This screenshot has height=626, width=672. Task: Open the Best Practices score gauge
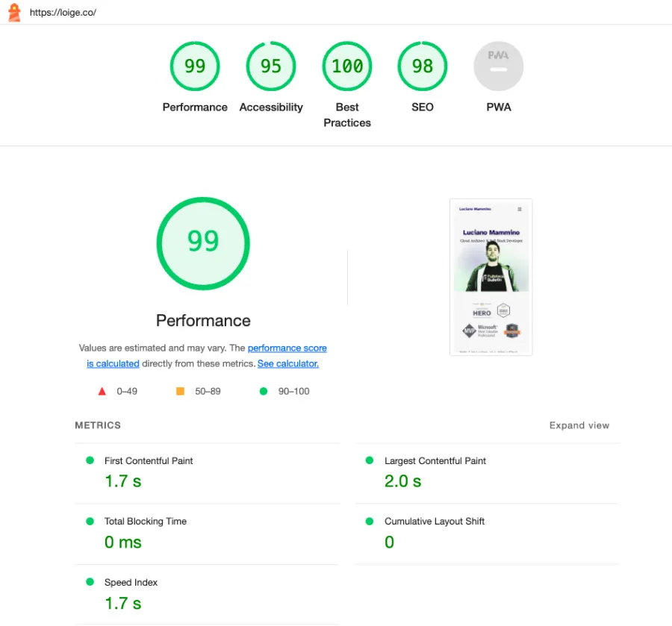(x=347, y=66)
